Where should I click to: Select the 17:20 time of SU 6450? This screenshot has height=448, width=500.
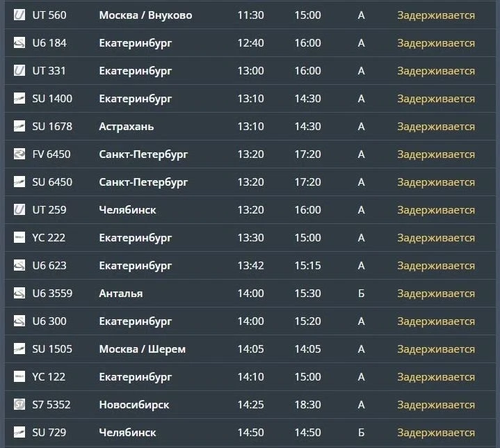[307, 182]
